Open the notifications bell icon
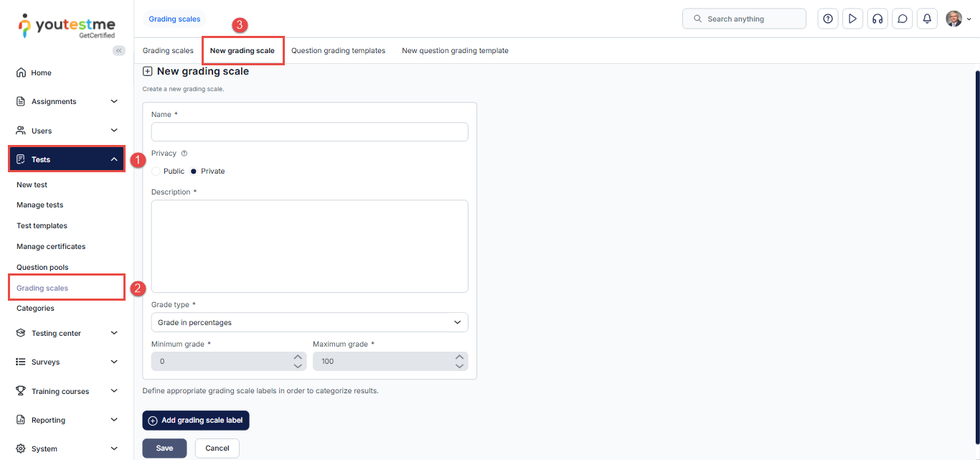 click(927, 19)
